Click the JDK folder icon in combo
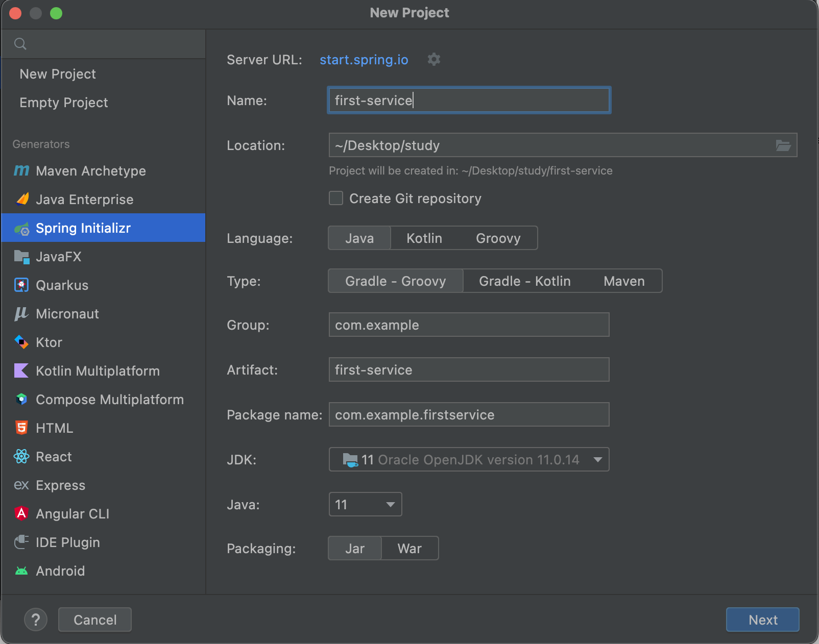 (350, 460)
